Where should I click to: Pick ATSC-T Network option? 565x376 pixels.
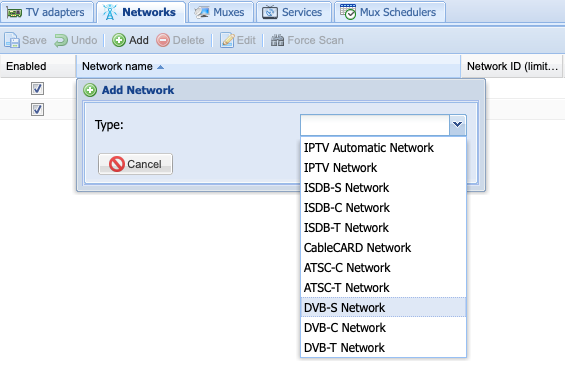click(x=383, y=288)
